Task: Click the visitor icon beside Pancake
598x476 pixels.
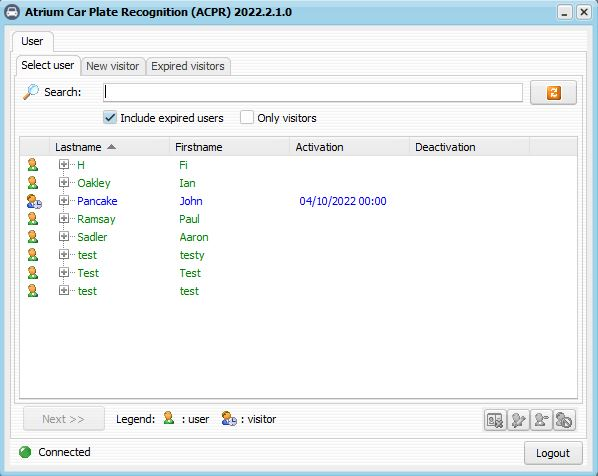Action: coord(34,201)
